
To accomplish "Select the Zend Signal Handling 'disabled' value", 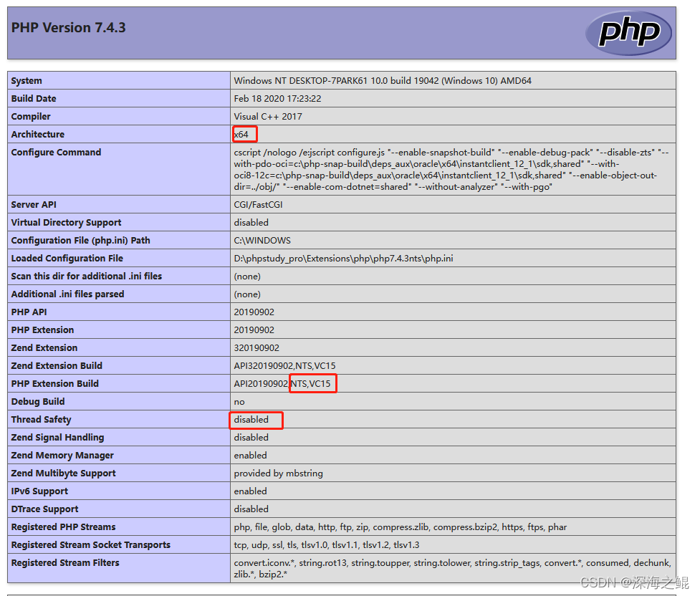I will (x=251, y=437).
